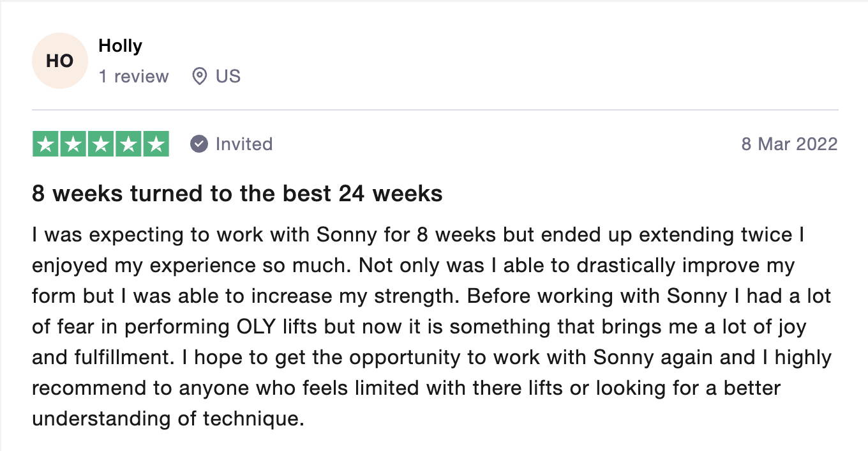Viewport: 868px width, 451px height.
Task: Click the review's first line mentioning Sonny
Action: point(418,234)
